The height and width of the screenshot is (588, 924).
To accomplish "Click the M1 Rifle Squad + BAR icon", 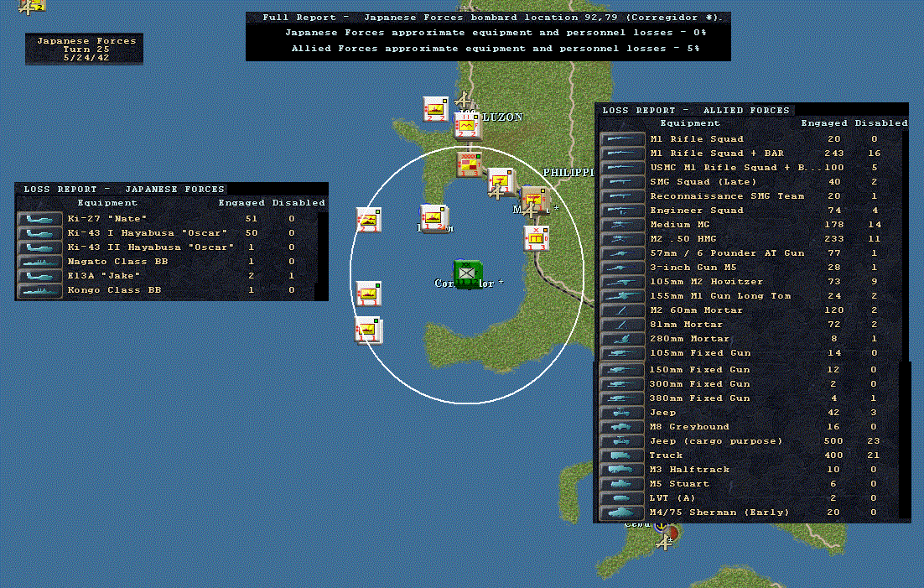I will pos(622,154).
